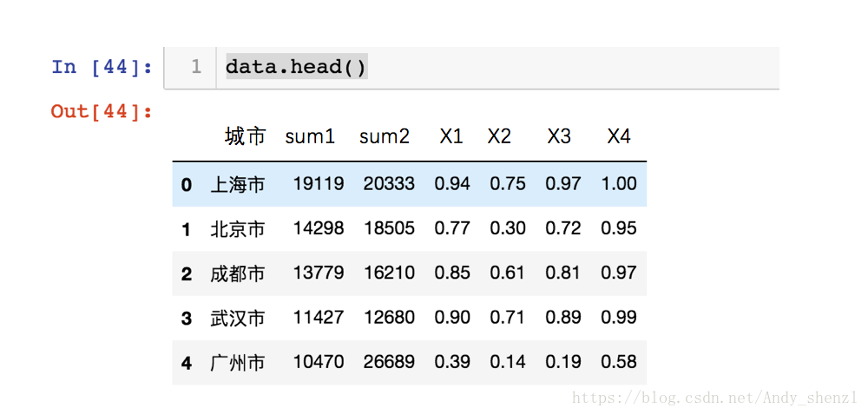Click X1 value 0.77 for 北京市
The image size is (868, 415).
[x=452, y=228]
